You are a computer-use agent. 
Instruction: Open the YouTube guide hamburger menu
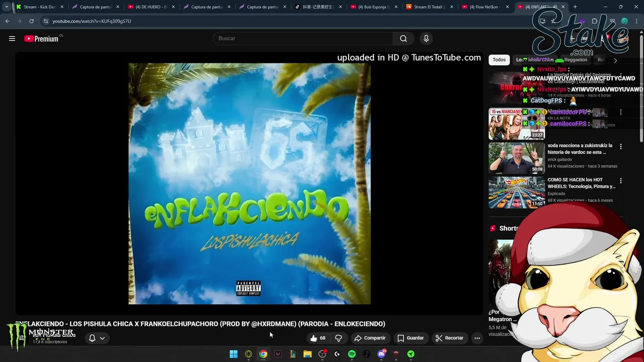[12, 39]
